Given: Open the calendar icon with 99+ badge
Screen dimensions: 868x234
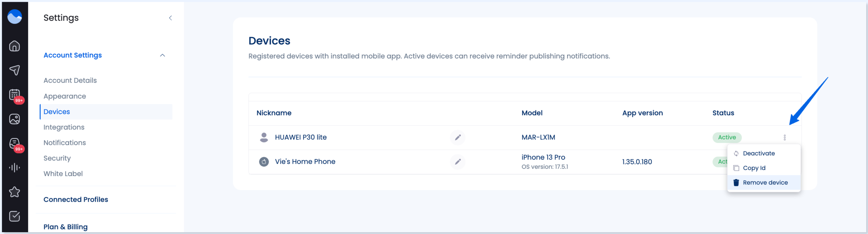Looking at the screenshot, I should [15, 95].
